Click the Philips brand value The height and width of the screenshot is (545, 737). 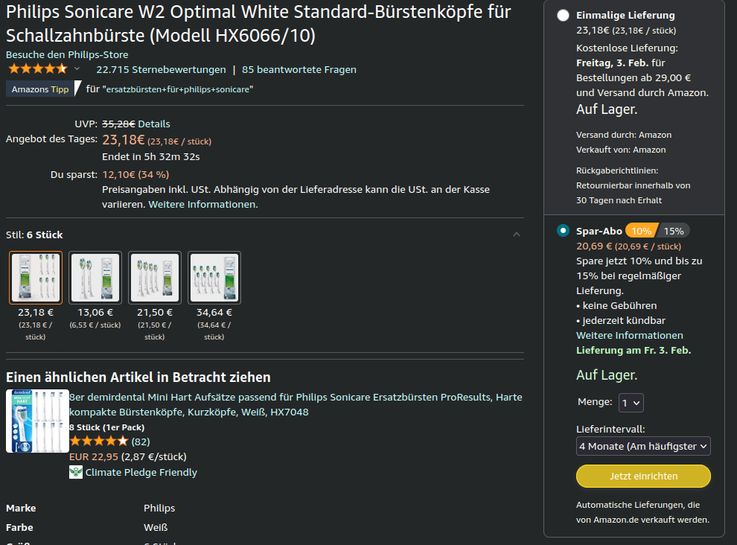tap(159, 508)
